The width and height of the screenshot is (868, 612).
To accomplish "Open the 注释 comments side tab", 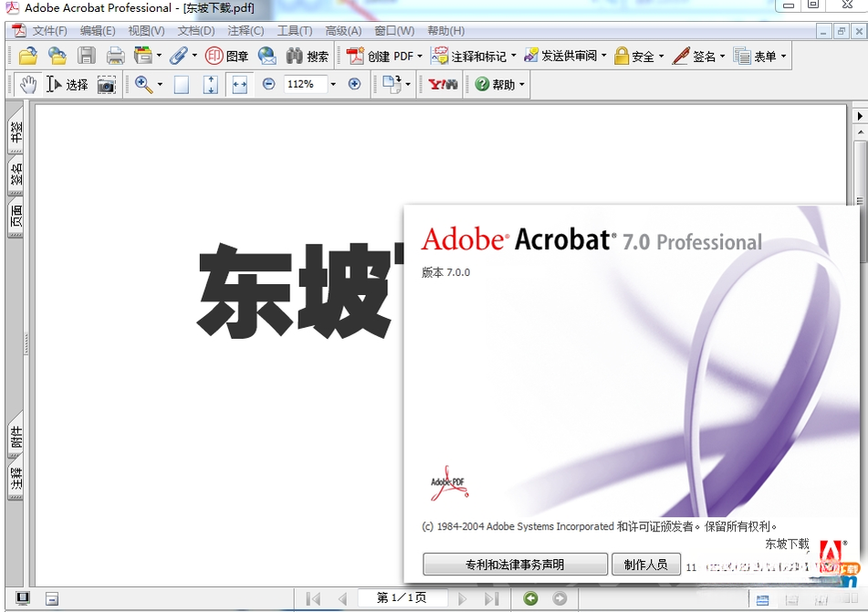I will click(x=16, y=479).
